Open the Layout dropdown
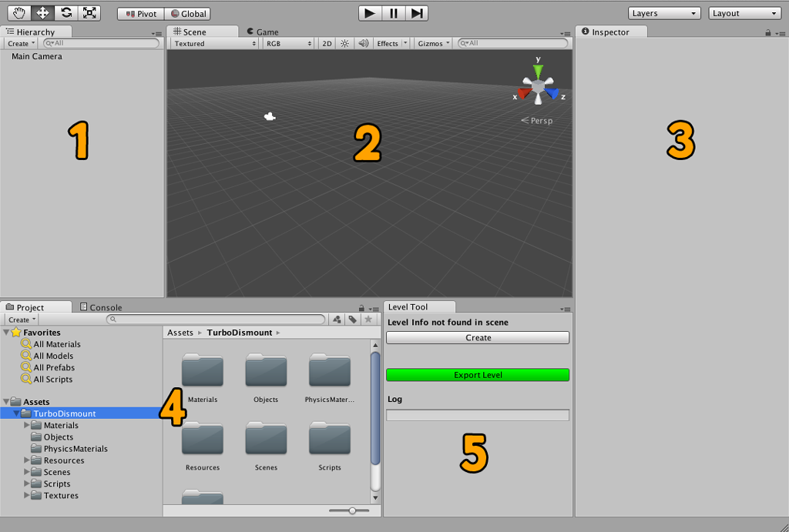 coord(744,13)
